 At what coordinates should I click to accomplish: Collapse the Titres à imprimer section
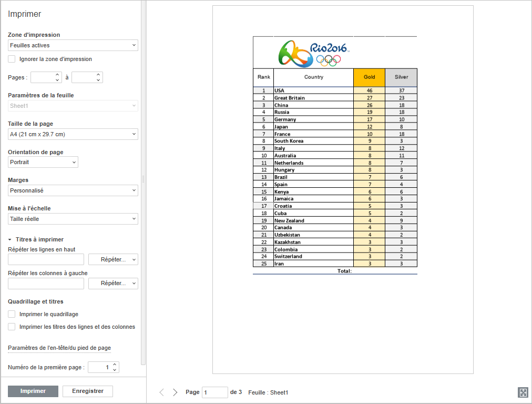[x=11, y=239]
